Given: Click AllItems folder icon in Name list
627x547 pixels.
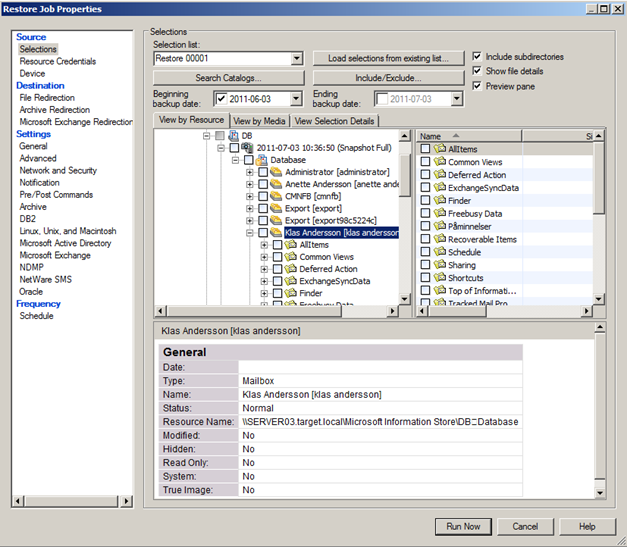Looking at the screenshot, I should point(440,149).
